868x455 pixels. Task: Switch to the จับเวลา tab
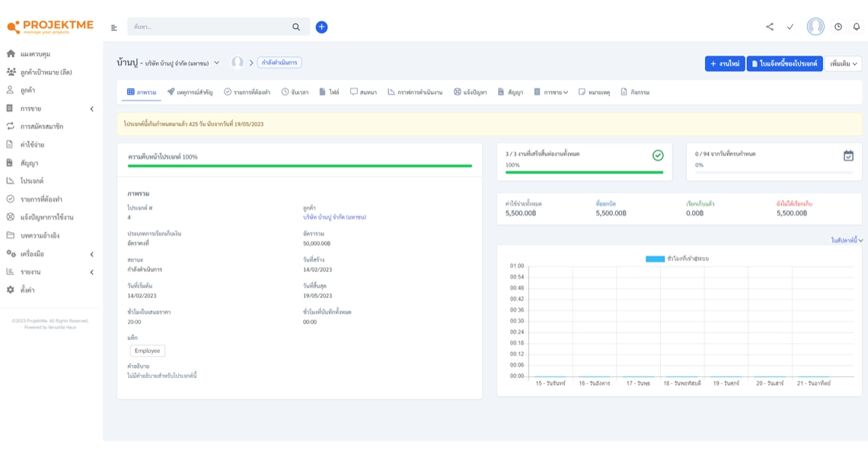pyautogui.click(x=295, y=92)
